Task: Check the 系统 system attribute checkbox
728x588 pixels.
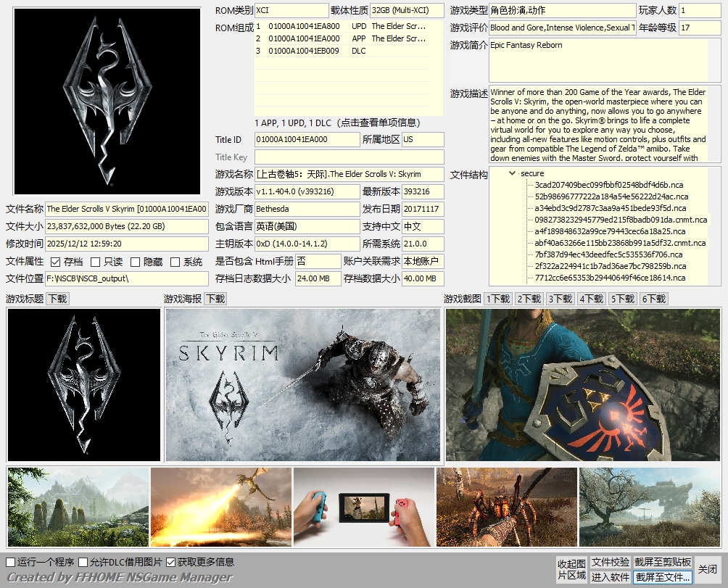Action: point(175,262)
